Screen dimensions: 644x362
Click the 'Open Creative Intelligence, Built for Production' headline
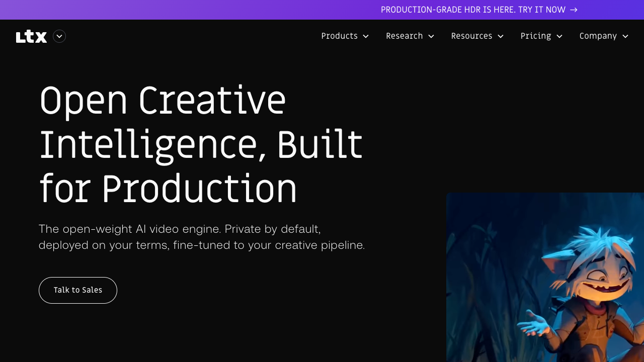[201, 145]
